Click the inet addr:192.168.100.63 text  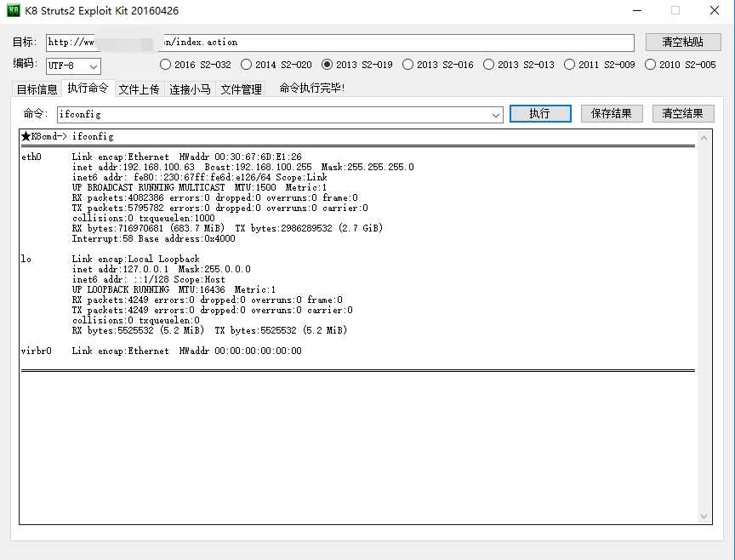pyautogui.click(x=133, y=168)
